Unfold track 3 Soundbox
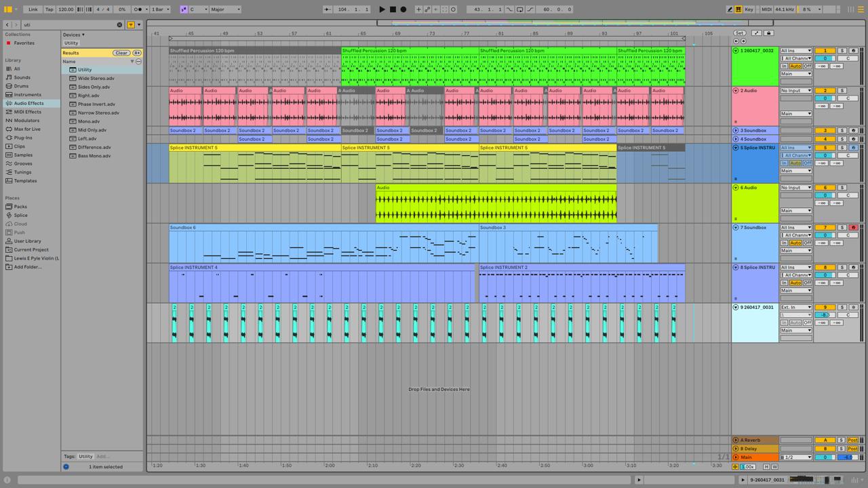868x488 pixels. click(736, 131)
